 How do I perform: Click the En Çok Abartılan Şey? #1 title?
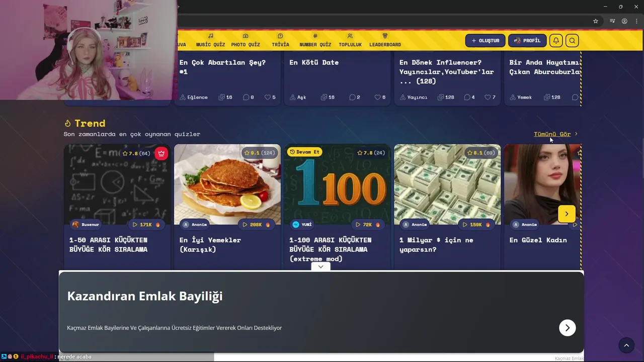click(x=222, y=67)
